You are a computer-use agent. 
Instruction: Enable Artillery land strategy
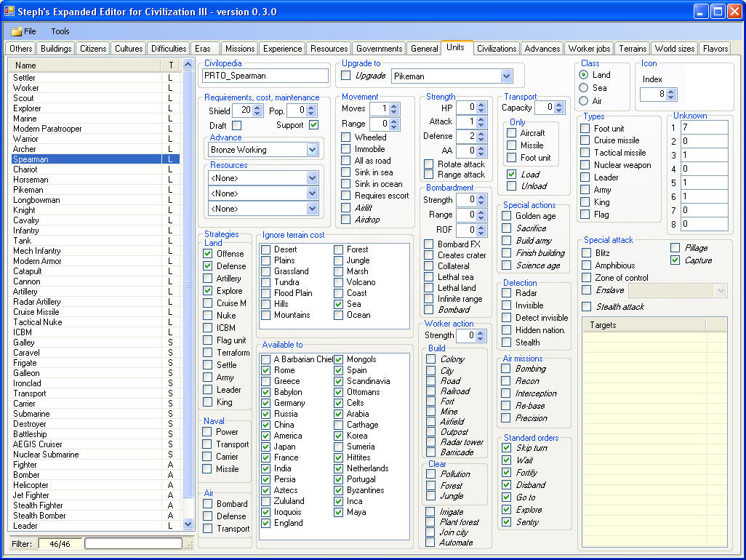(x=208, y=279)
